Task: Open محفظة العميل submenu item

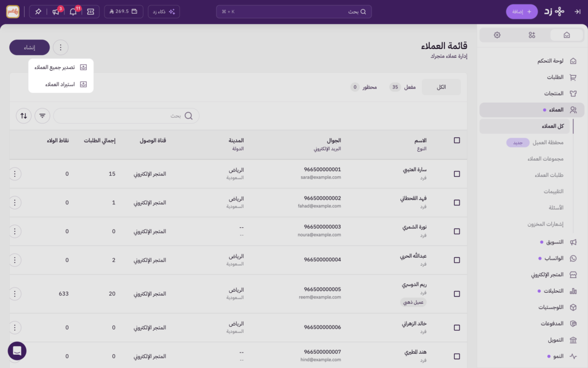Action: click(x=548, y=142)
